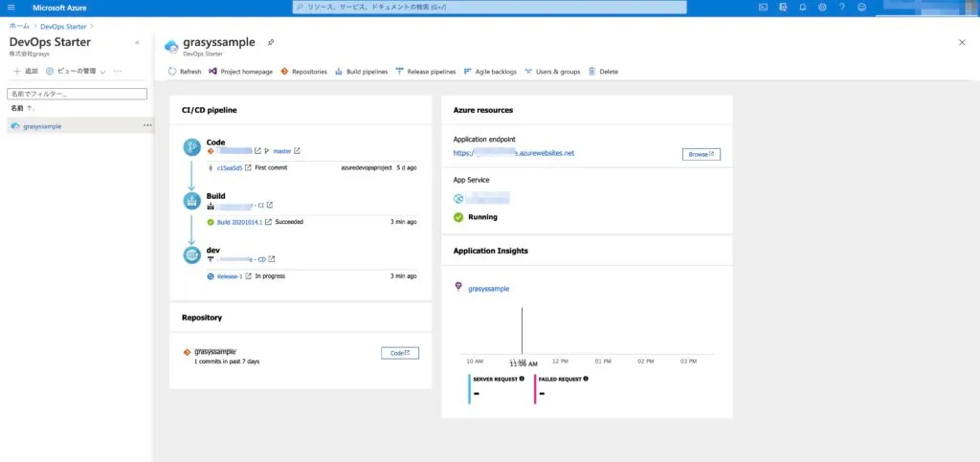Image resolution: width=980 pixels, height=462 pixels.
Task: Open the Azure portal hamburger menu
Action: click(x=11, y=8)
